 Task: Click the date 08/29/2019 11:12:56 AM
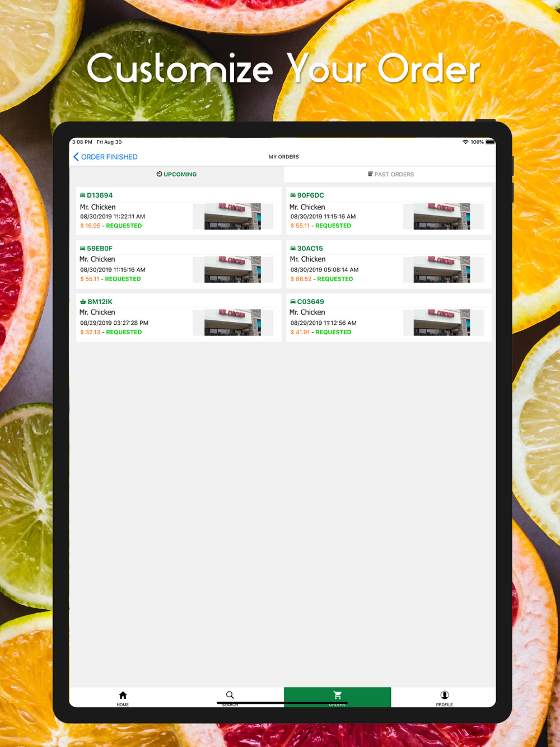click(324, 323)
